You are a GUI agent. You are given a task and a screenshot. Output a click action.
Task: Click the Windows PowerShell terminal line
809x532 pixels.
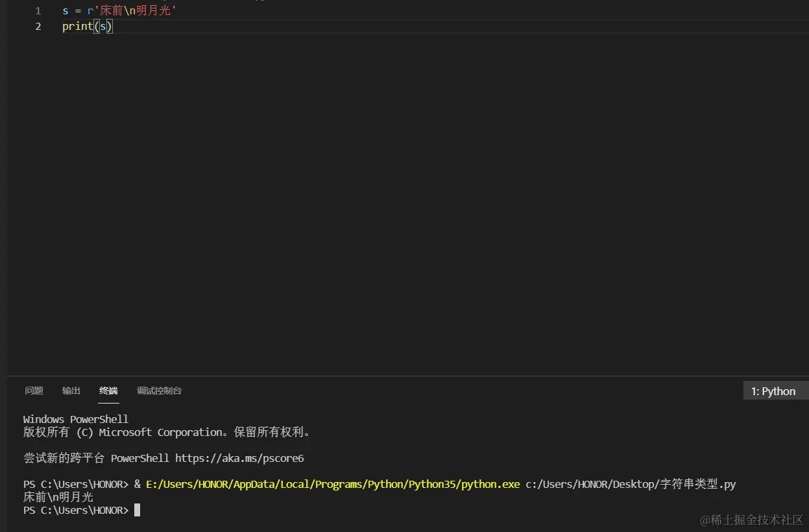point(76,419)
